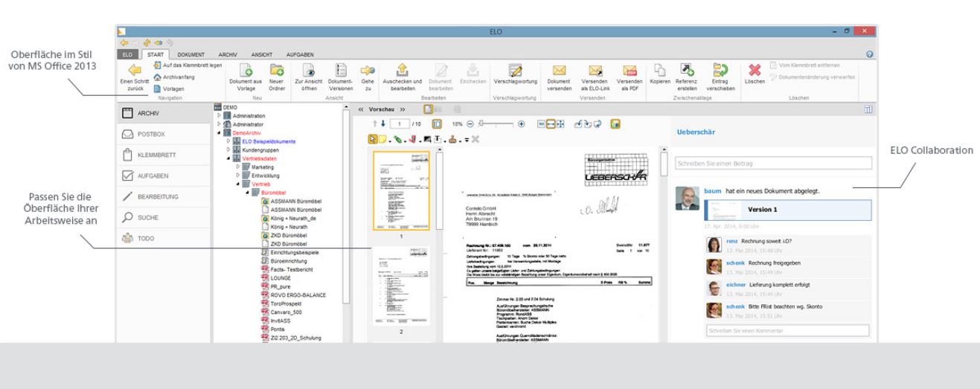Screen dimensions: 980x389
Task: Expand the Entwicklung folder
Action: coord(237,175)
